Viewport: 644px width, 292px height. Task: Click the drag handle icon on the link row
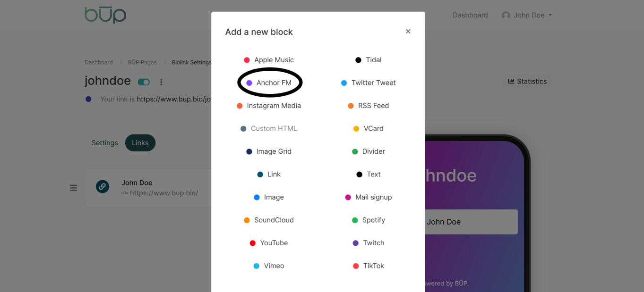click(73, 188)
